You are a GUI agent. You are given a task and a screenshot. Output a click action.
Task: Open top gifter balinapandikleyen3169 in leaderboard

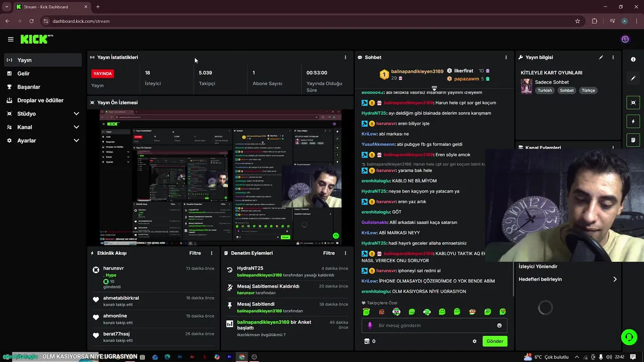(417, 71)
